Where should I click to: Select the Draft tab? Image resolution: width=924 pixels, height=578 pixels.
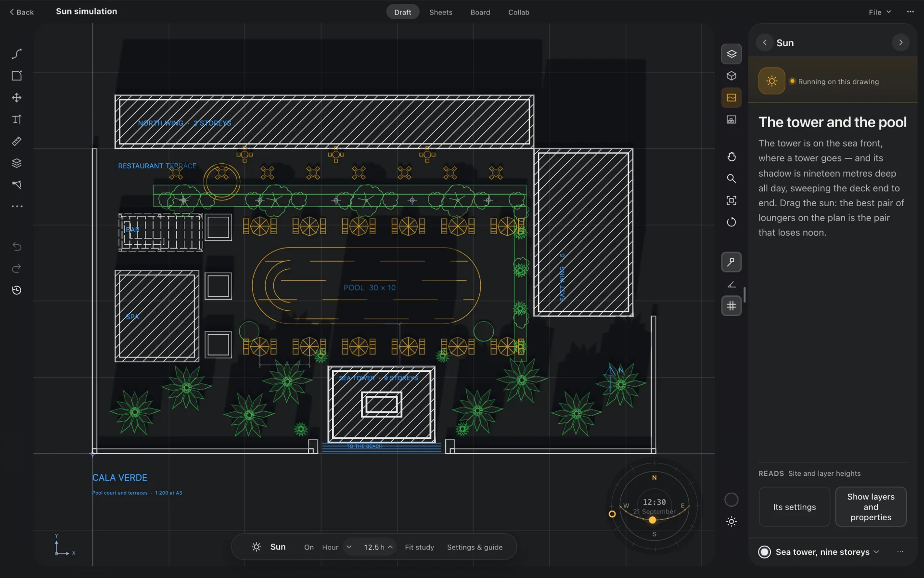tap(403, 12)
